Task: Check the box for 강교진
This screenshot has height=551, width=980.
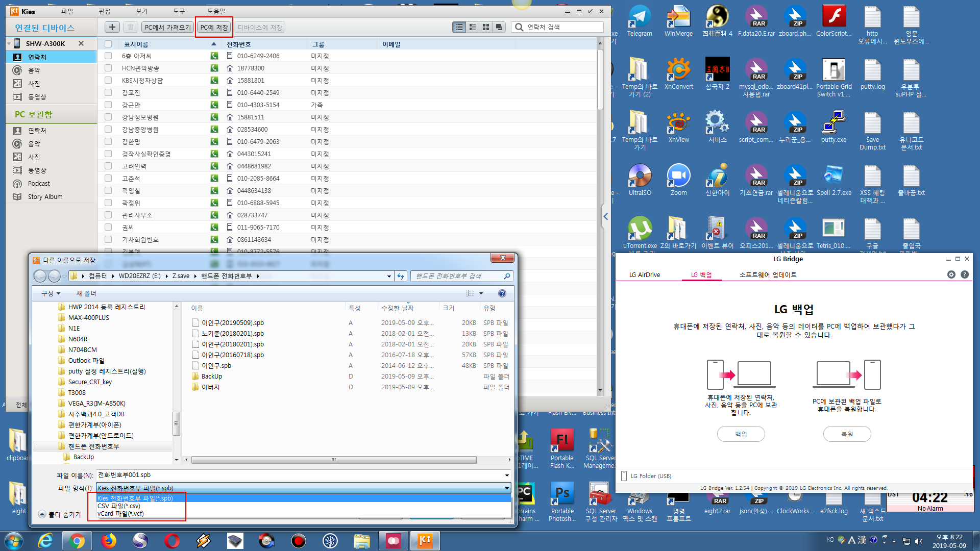Action: click(x=108, y=92)
